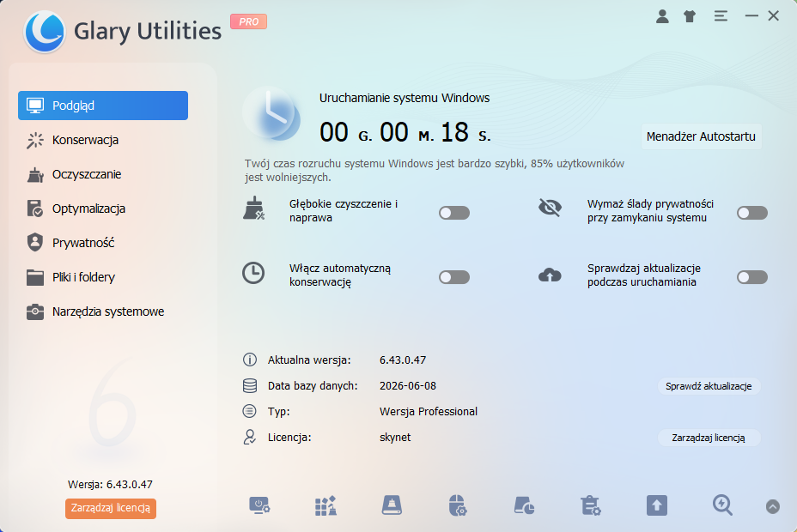
Task: Open the user account icon
Action: 662,16
